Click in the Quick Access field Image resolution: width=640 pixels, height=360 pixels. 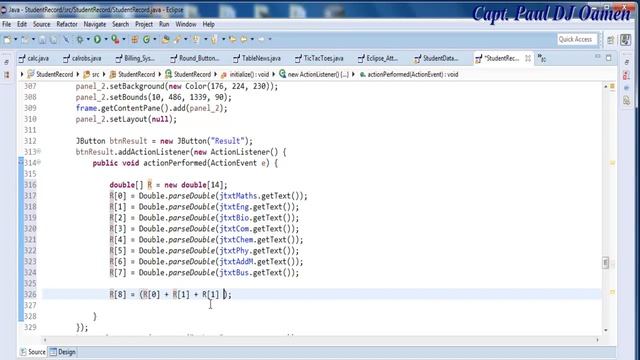(577, 40)
